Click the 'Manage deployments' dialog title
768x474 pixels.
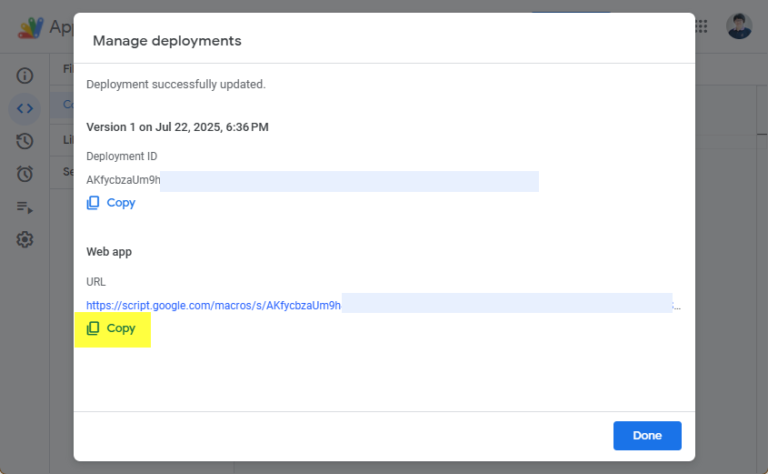[x=167, y=41]
